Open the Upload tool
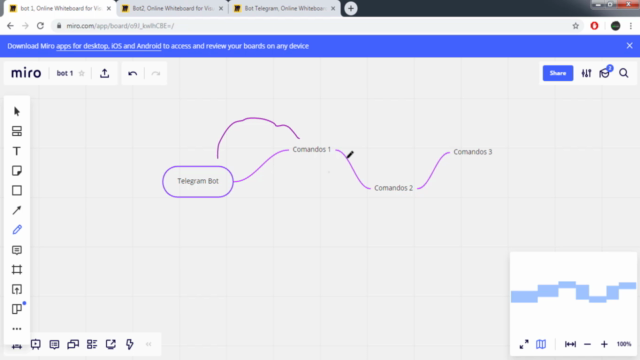The image size is (640, 360). pyautogui.click(x=17, y=289)
